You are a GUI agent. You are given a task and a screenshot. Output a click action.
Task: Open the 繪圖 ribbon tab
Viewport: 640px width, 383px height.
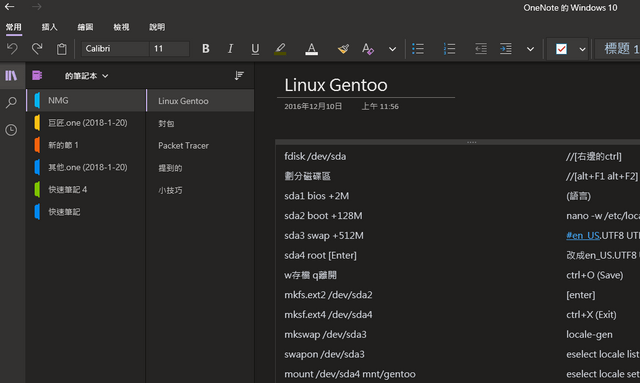85,27
